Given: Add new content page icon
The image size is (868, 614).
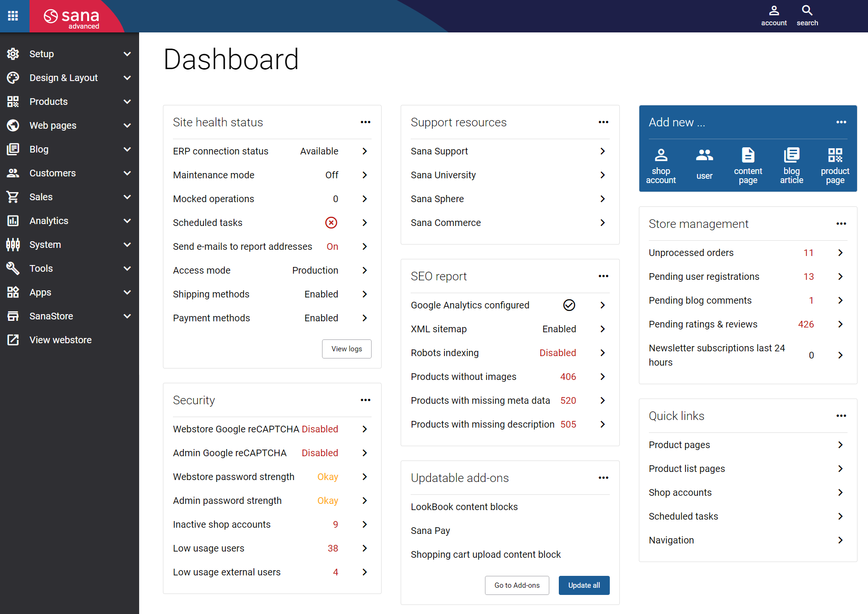Looking at the screenshot, I should (748, 155).
